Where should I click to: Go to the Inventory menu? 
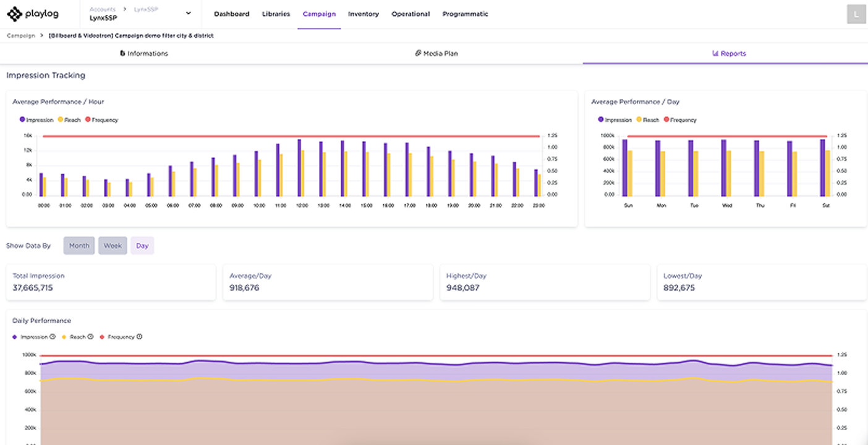(x=363, y=14)
